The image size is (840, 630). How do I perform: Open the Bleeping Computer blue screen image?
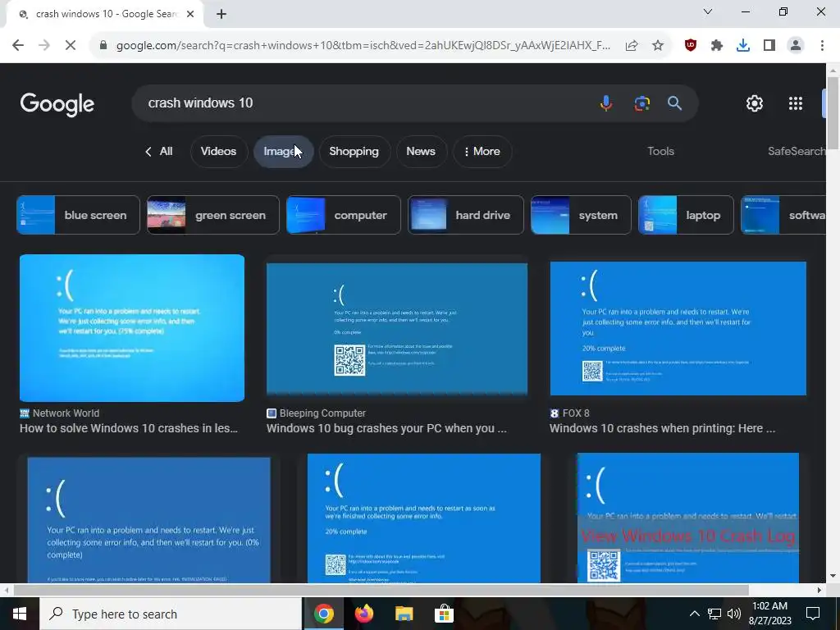point(397,329)
